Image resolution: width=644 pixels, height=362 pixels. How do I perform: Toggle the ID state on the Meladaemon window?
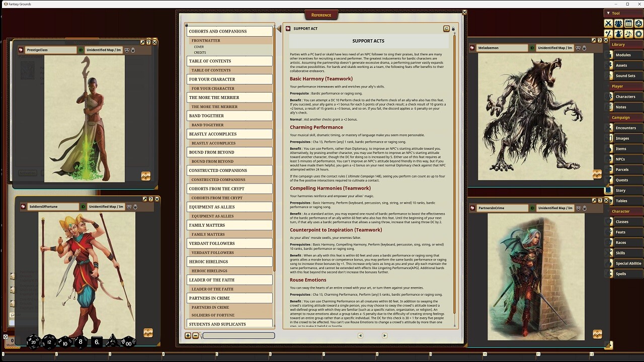(532, 48)
